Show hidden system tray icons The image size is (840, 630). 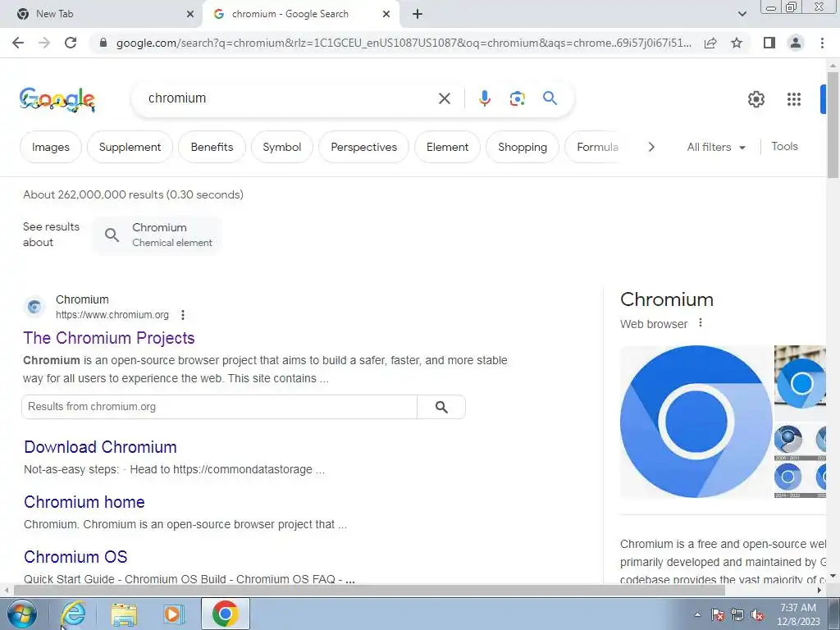tap(697, 614)
